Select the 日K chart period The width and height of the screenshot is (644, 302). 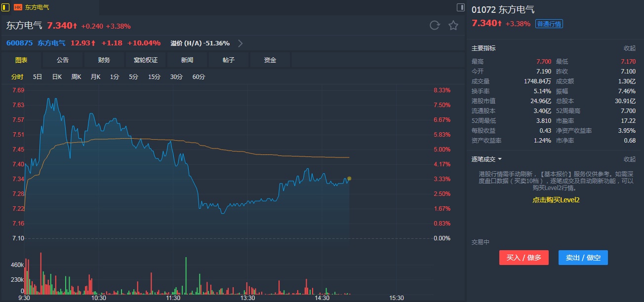coord(57,77)
